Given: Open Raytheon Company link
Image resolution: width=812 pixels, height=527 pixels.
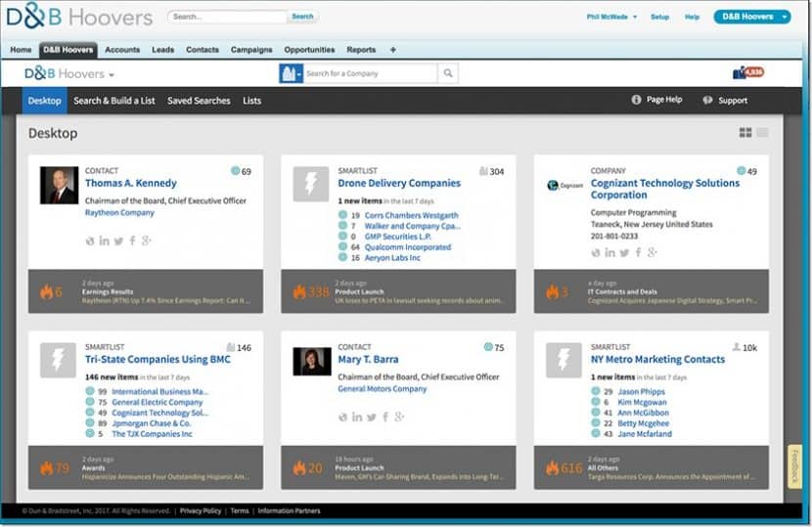Looking at the screenshot, I should point(119,212).
